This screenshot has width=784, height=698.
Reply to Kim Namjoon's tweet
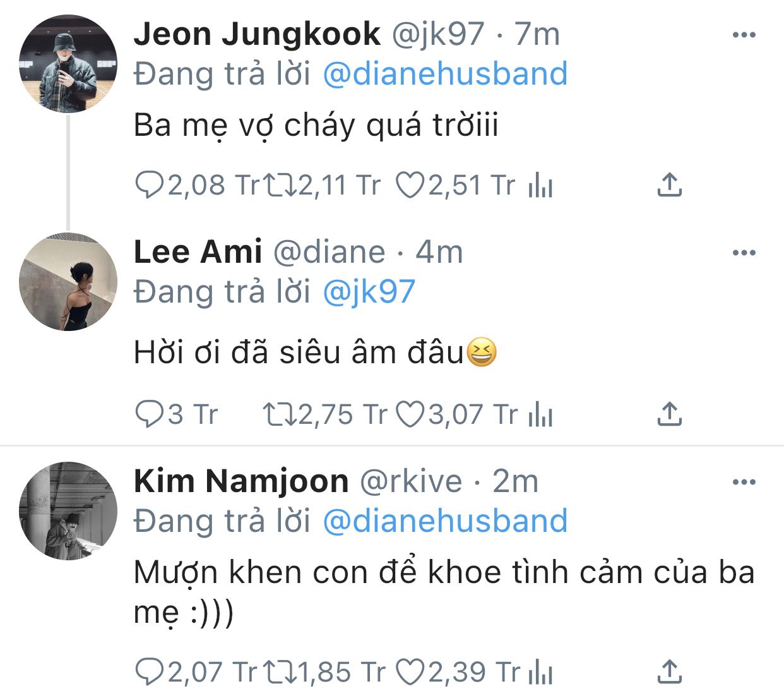[149, 671]
